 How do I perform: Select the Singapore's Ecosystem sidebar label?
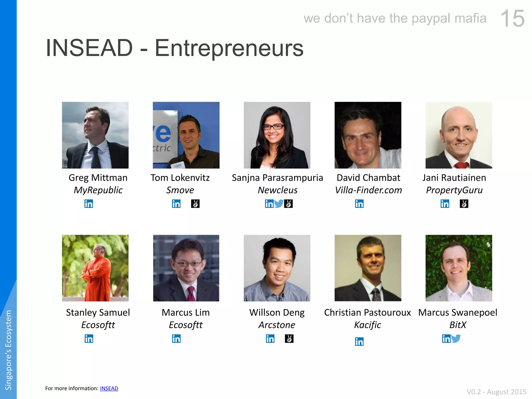[x=8, y=350]
